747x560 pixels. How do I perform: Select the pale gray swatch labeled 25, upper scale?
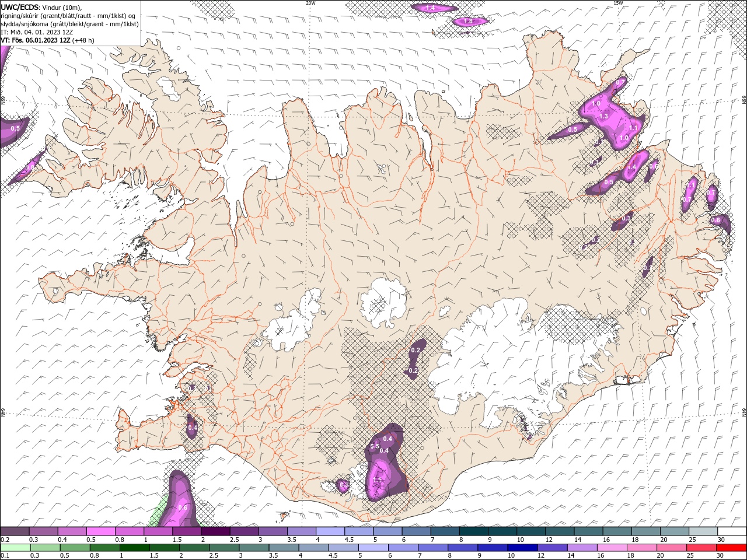[x=704, y=531]
